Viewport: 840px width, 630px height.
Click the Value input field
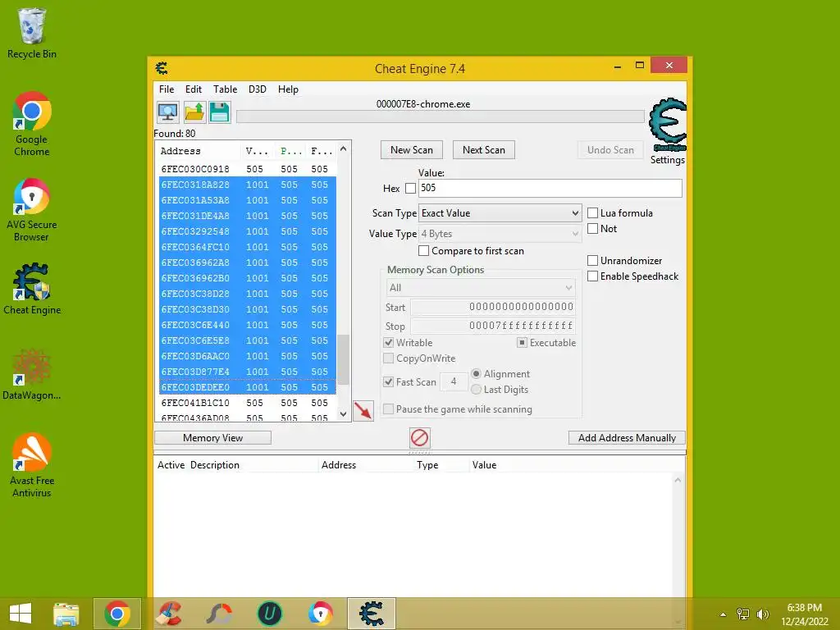tap(550, 188)
